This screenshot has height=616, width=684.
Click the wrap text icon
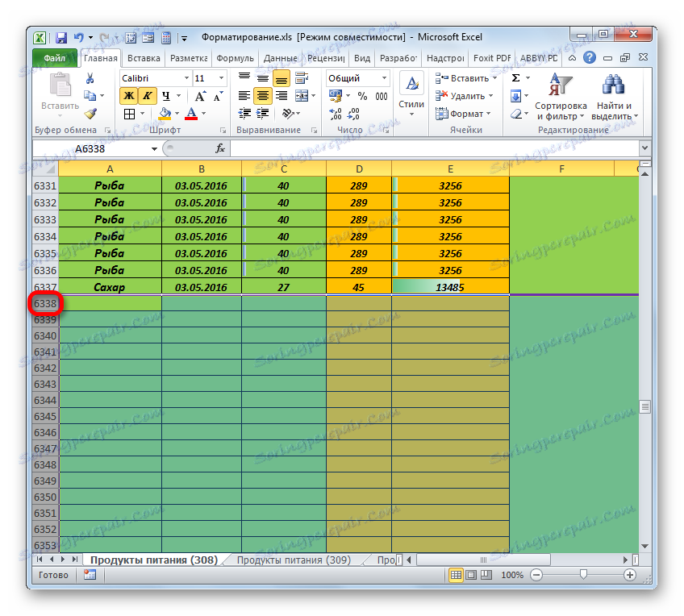tap(302, 78)
